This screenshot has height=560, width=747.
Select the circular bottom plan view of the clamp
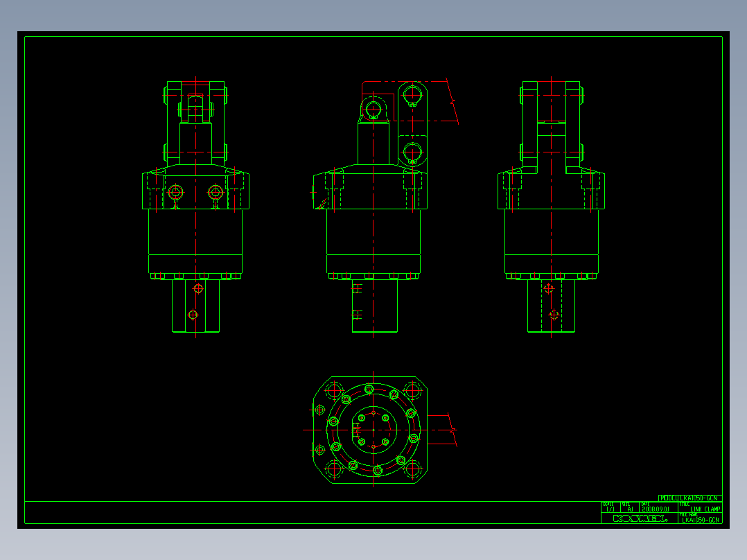click(x=373, y=430)
